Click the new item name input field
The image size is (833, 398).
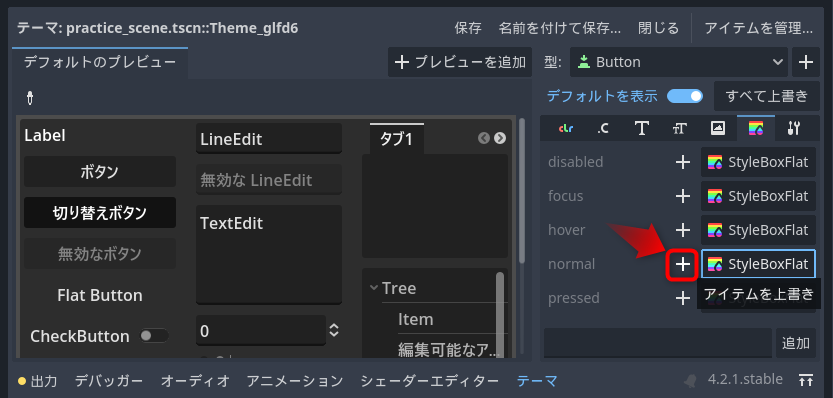658,343
